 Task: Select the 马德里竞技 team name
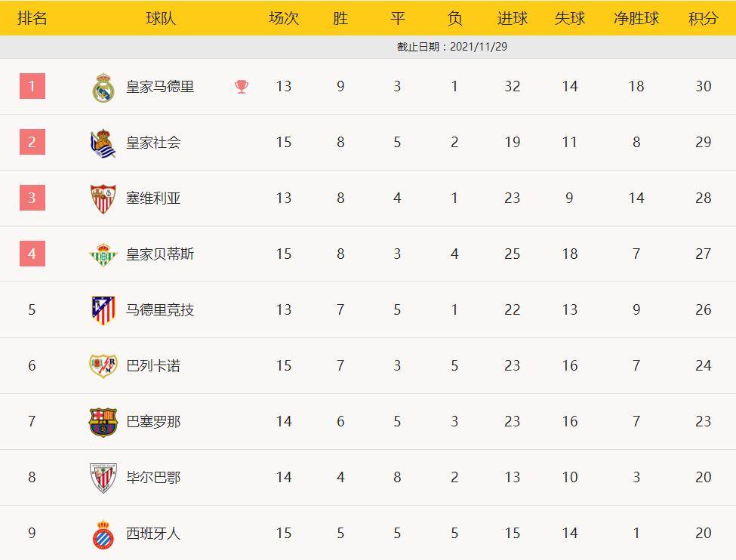[x=160, y=310]
